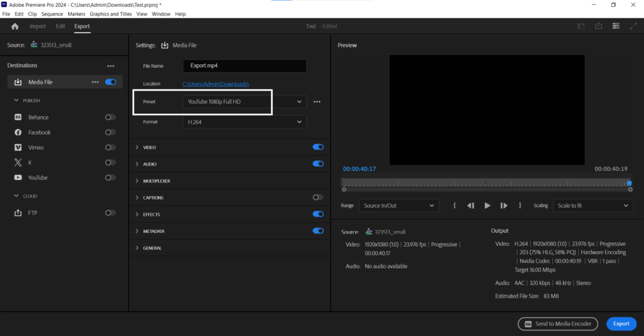The height and width of the screenshot is (336, 644).
Task: Click the Play button under preview
Action: pyautogui.click(x=487, y=206)
